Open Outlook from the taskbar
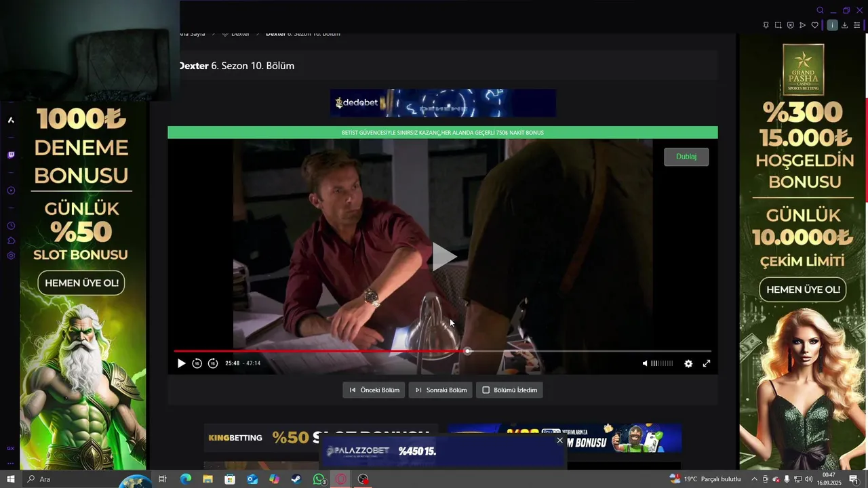 [252, 479]
